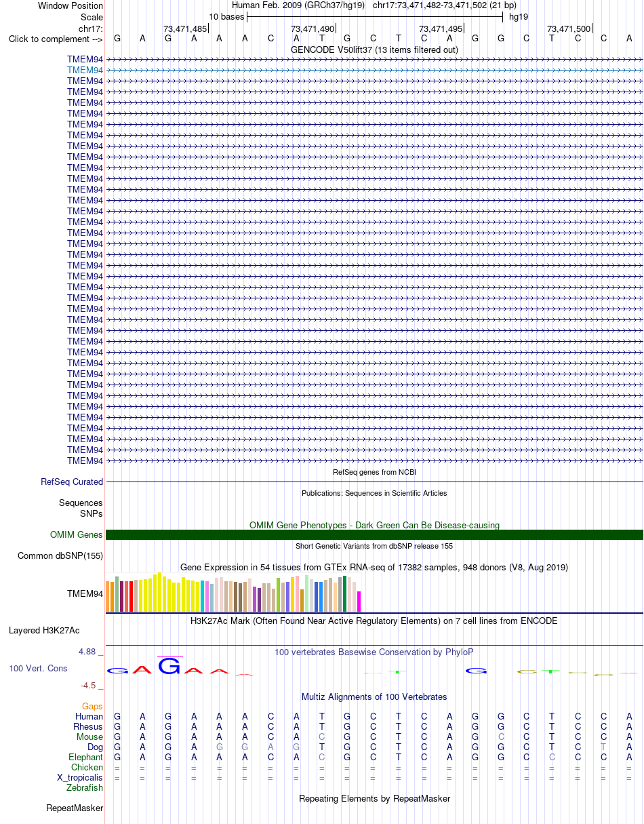Click the '10 bases' scale label
This screenshot has height=824, width=644.
pos(226,17)
